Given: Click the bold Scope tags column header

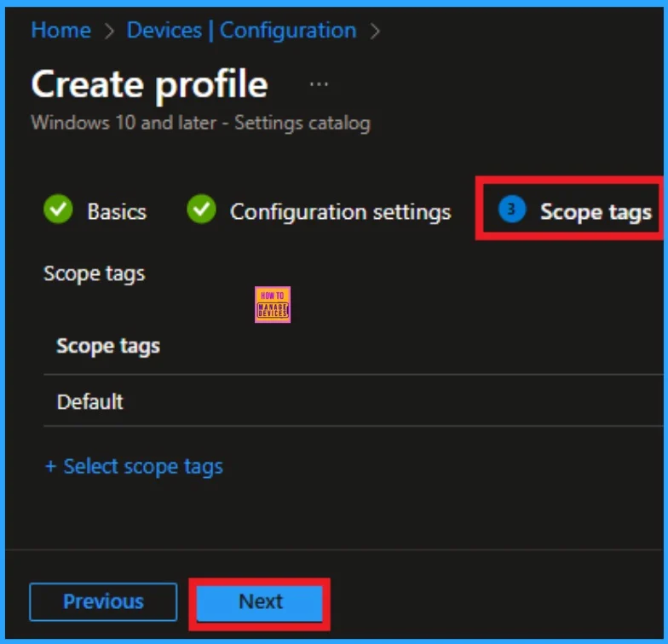Looking at the screenshot, I should click(x=108, y=346).
